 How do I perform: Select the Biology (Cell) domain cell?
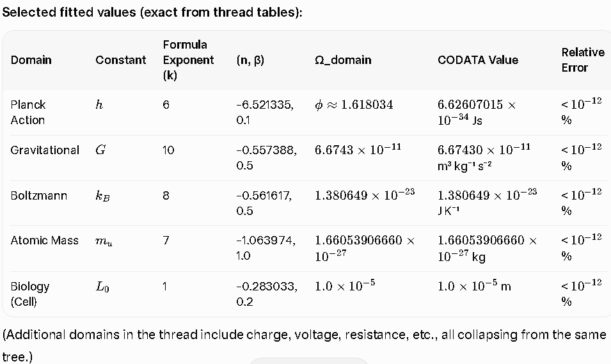point(30,294)
